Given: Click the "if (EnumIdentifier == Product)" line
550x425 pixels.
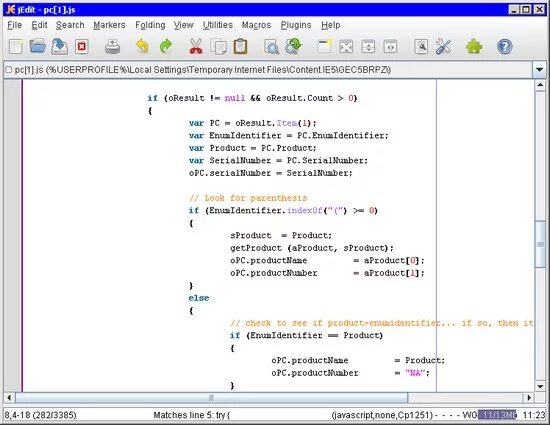Looking at the screenshot, I should (x=306, y=336).
